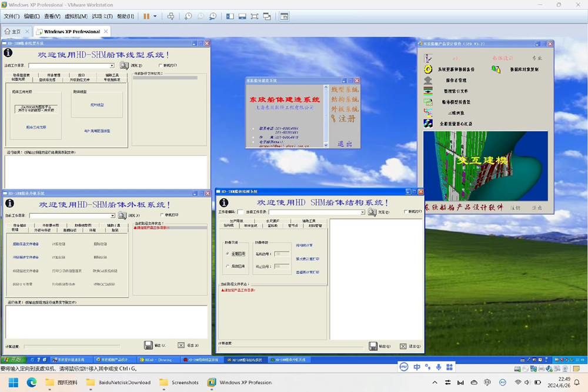The width and height of the screenshot is (588, 392).
Task: Click exit X icon in hull structure window
Action: (x=403, y=346)
